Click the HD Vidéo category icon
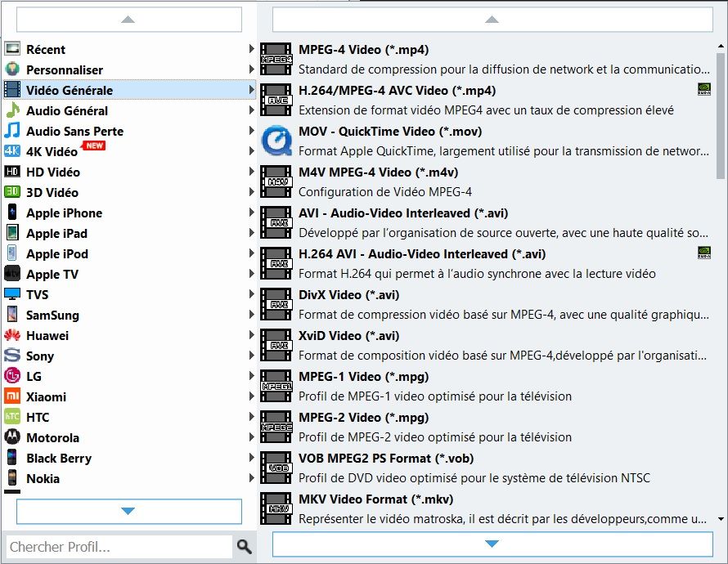 click(12, 171)
